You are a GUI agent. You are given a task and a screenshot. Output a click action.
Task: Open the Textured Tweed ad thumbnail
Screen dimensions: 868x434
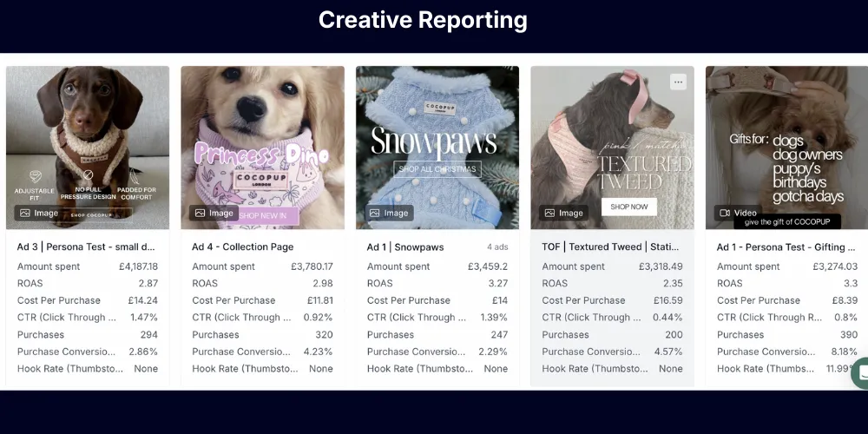(x=612, y=148)
